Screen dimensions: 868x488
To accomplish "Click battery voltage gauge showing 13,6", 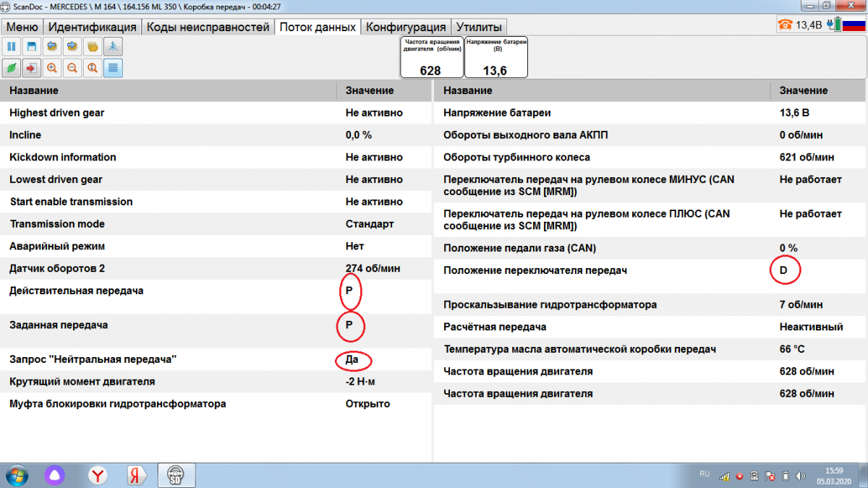I will point(495,57).
